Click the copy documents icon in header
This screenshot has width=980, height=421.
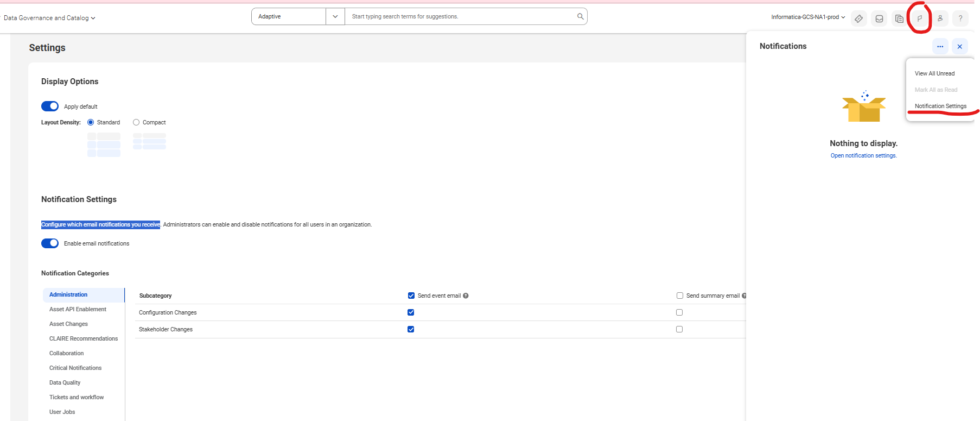(x=899, y=18)
